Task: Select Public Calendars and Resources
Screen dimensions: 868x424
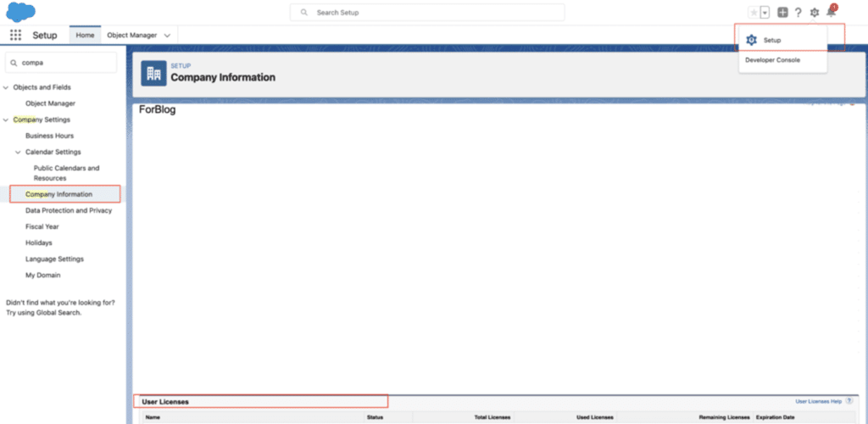Action: coord(66,173)
